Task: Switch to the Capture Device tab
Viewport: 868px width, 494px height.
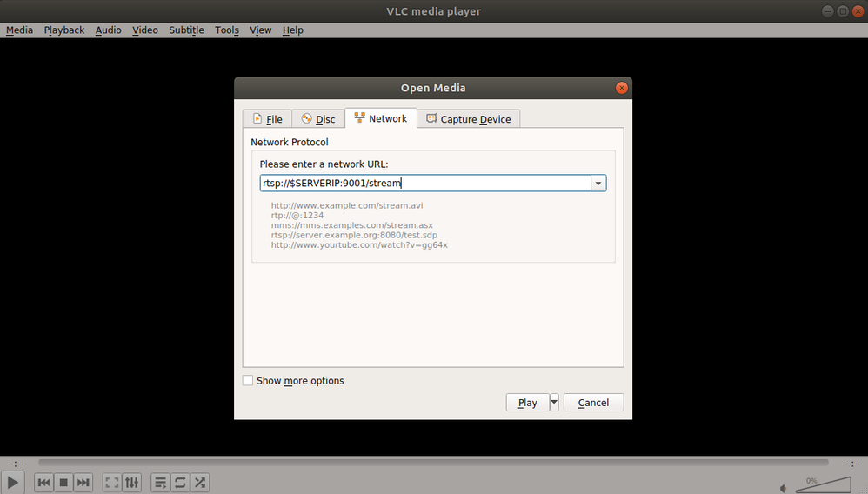Action: tap(468, 119)
